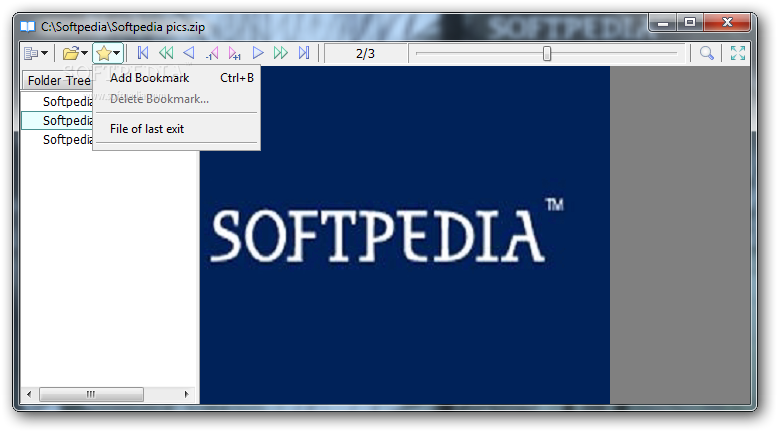Open the magnifier zoom tool
Viewport: 778px width, 432px height.
point(707,53)
